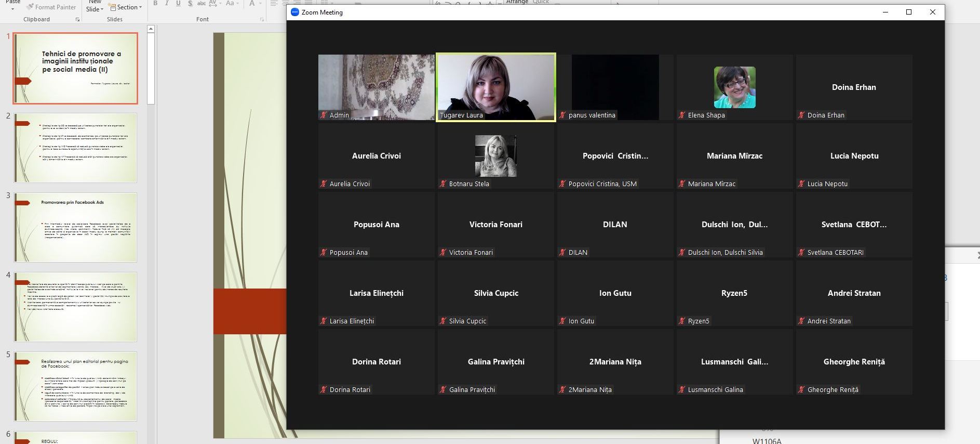Click the Text Shadow icon
Viewport: 980px width, 444px height.
190,3
